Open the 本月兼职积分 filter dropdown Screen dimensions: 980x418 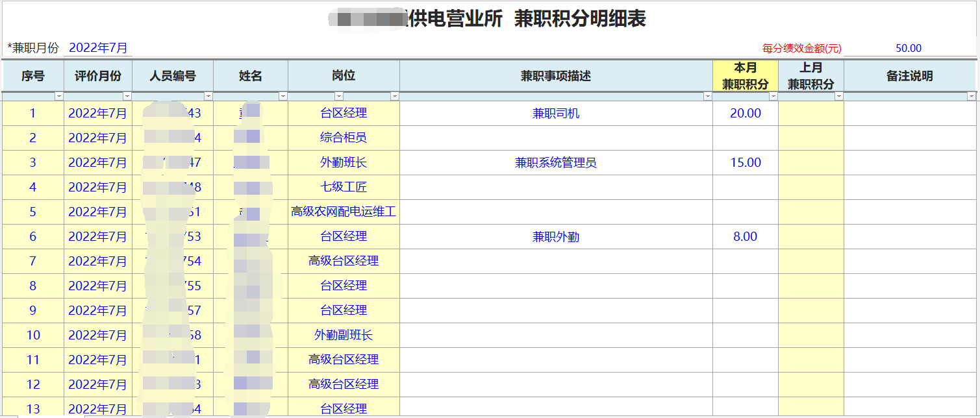point(773,96)
